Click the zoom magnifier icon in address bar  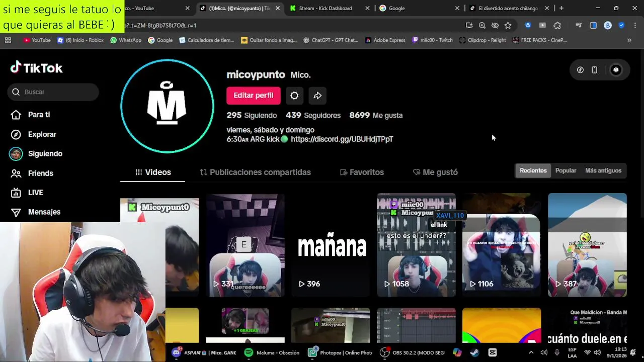pos(482,25)
